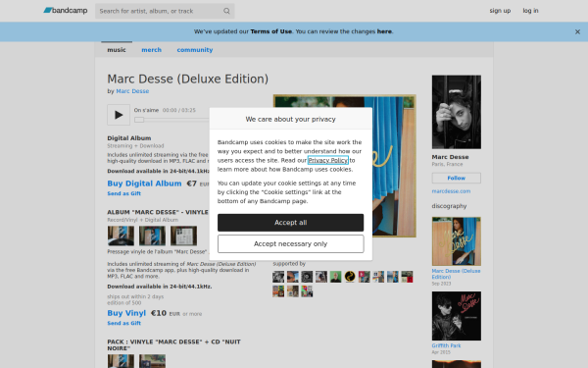
Task: Open the Griffith Park album cover
Action: click(457, 316)
